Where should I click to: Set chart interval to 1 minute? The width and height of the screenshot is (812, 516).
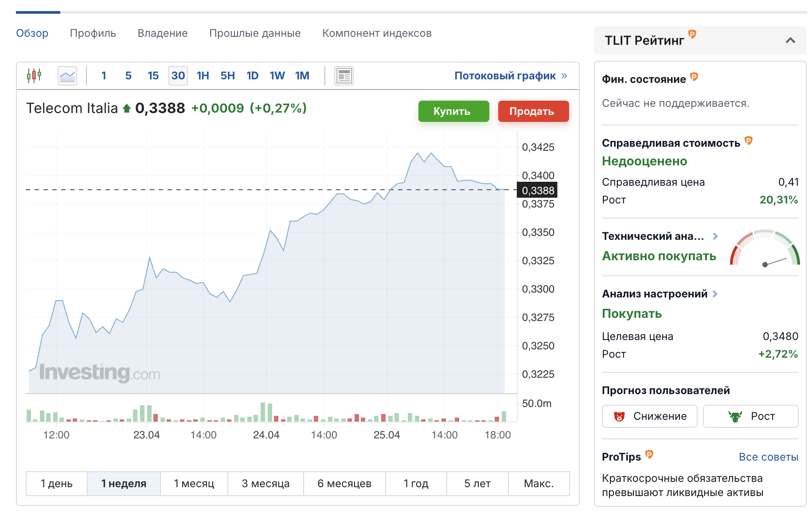(x=104, y=76)
